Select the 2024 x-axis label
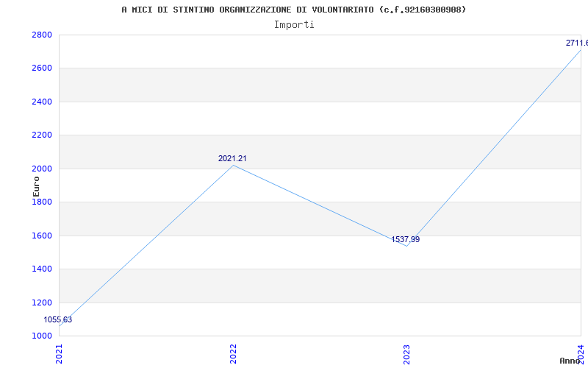Viewport: 588px width, 368px height. point(581,354)
